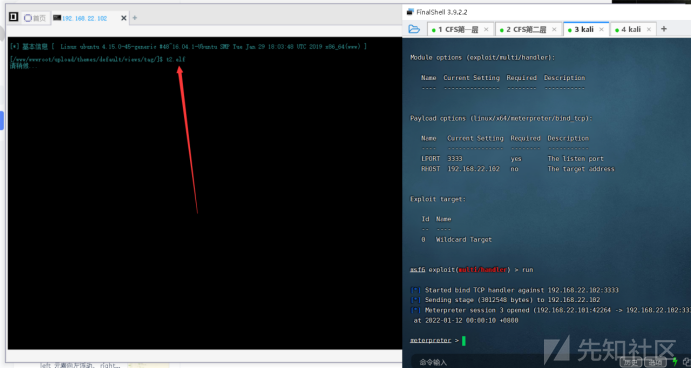
Task: Close the '3 kali' tab
Action: tap(602, 30)
